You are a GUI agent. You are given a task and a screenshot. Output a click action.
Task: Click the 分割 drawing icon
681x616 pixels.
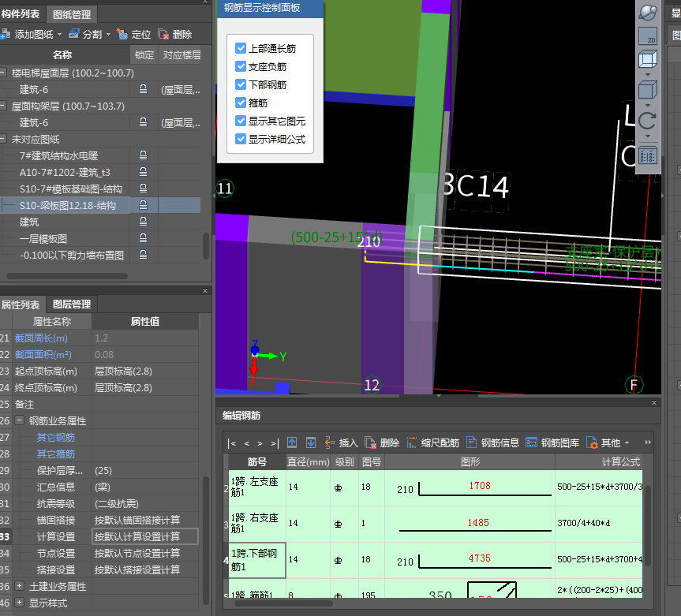74,34
